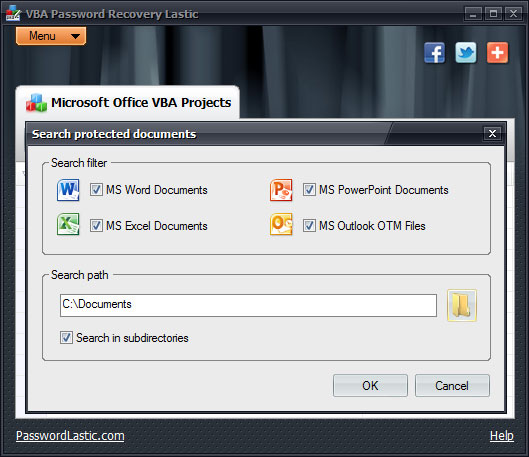Screen dimensions: 529x457
Task: Select the Microsoft Office VBA Projects tab
Action: (128, 103)
